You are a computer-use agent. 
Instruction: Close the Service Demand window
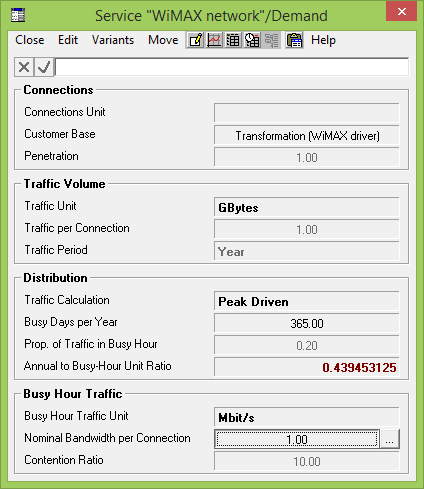pos(402,12)
